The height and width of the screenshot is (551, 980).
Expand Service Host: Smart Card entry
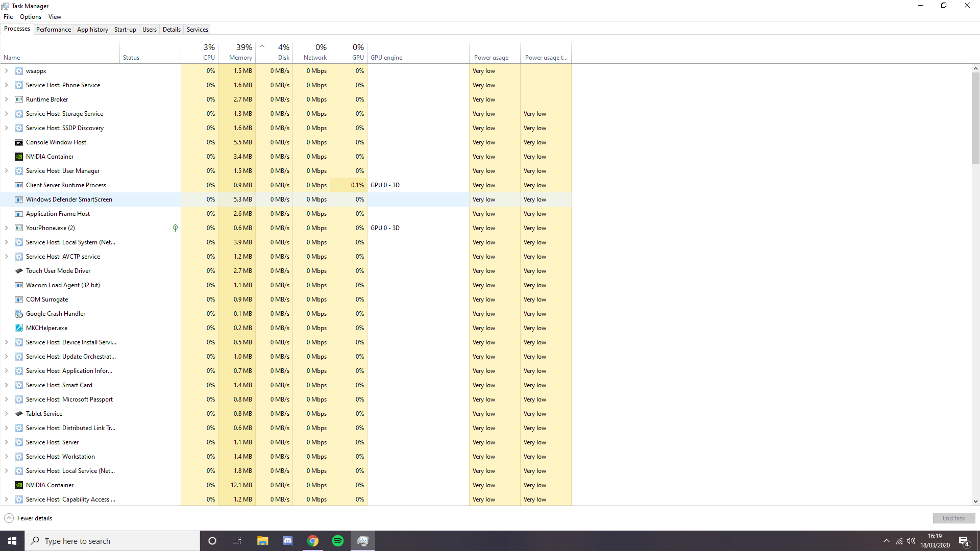(x=6, y=385)
